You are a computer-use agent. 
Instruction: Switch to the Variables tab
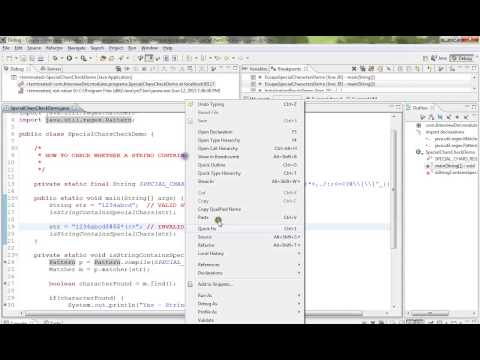pos(256,69)
